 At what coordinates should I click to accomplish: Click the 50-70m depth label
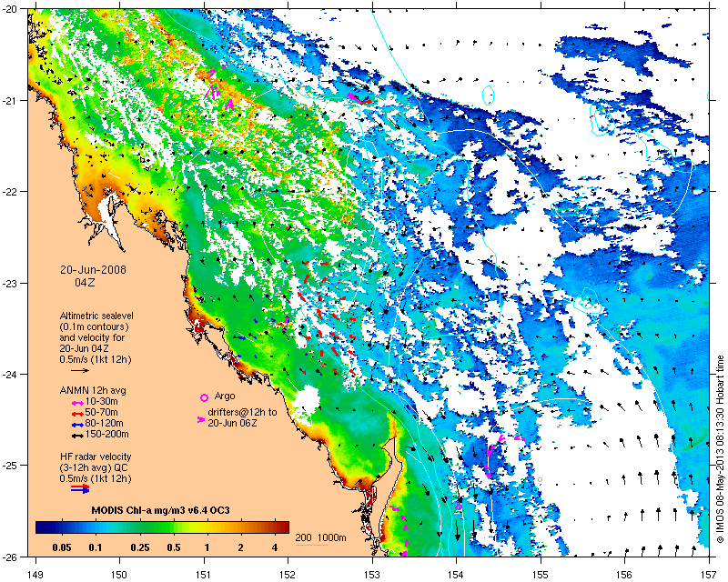click(102, 412)
